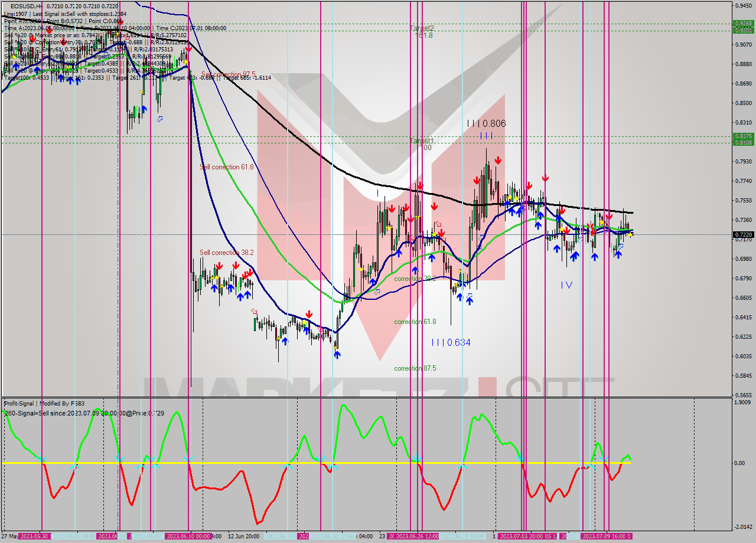The image size is (756, 543).
Task: Click the wave label 'I I I 0.806'
Action: tap(486, 124)
